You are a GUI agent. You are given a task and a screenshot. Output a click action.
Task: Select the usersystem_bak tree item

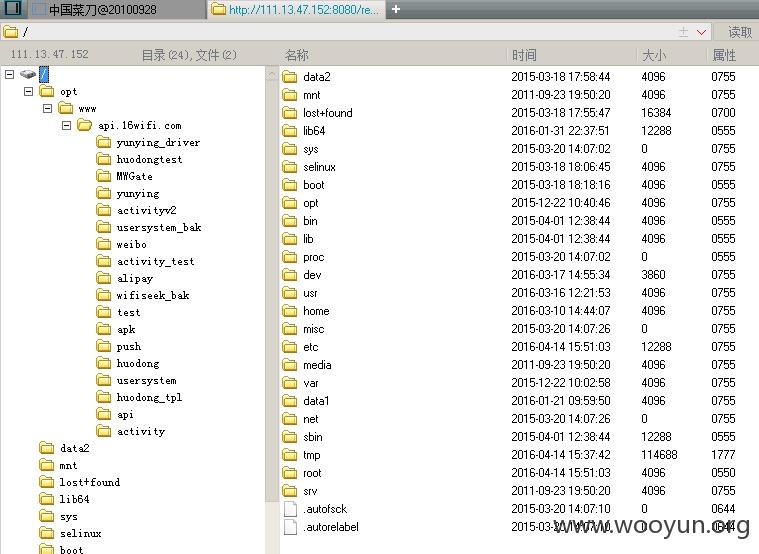pos(159,227)
